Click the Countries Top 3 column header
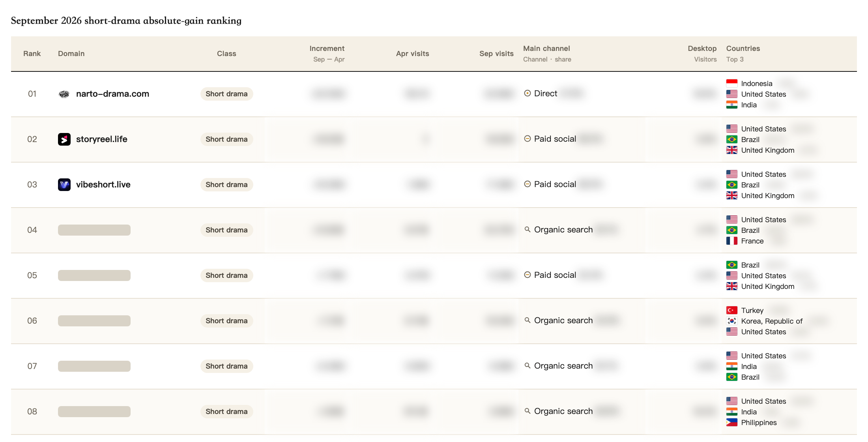The width and height of the screenshot is (868, 442). point(743,53)
